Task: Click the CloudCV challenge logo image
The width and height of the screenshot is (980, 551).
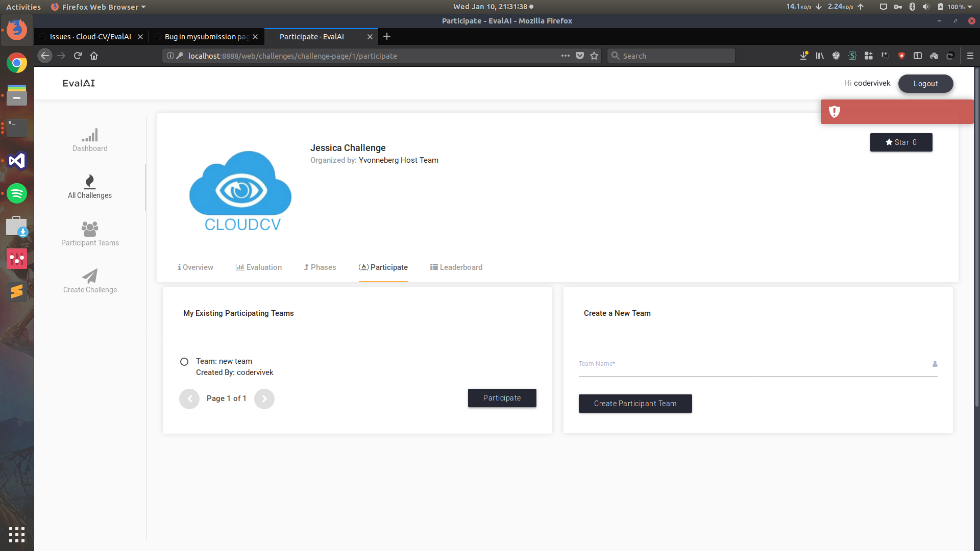Action: point(240,191)
